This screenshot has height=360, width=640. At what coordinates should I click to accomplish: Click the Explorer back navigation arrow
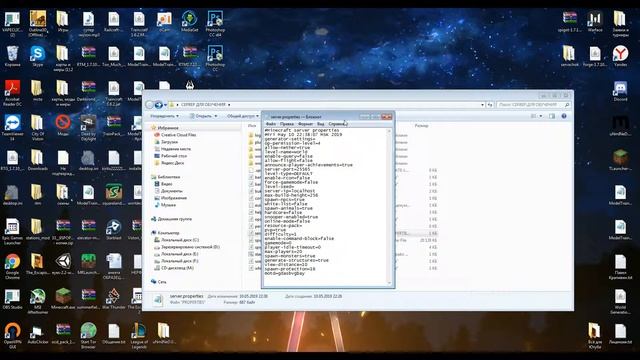coord(149,105)
